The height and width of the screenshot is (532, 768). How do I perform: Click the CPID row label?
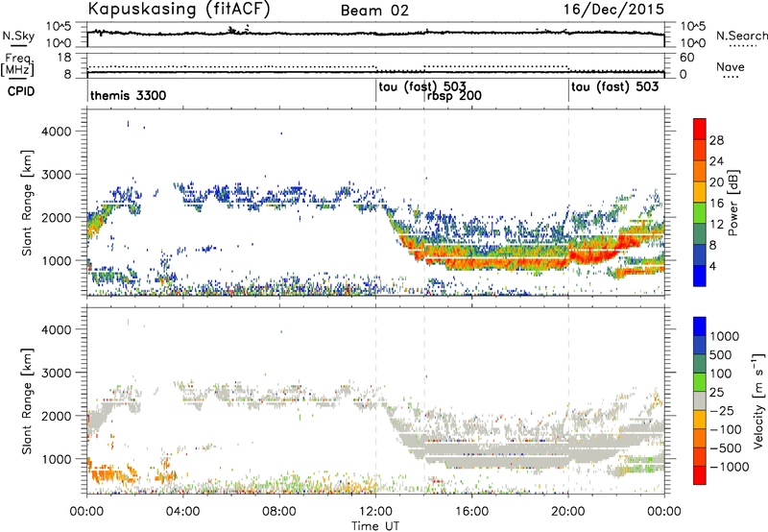tap(21, 91)
